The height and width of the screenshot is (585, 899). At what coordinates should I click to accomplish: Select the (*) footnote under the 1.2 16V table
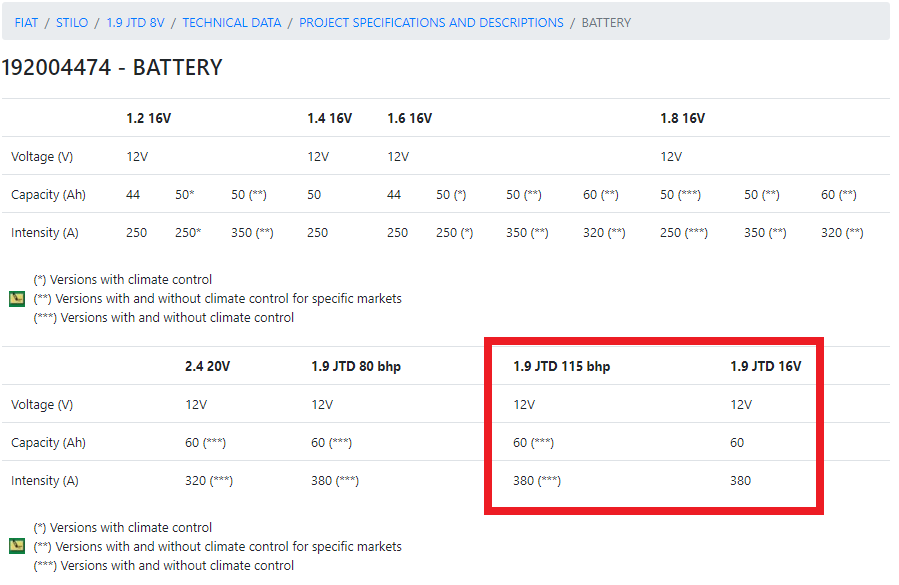click(123, 280)
